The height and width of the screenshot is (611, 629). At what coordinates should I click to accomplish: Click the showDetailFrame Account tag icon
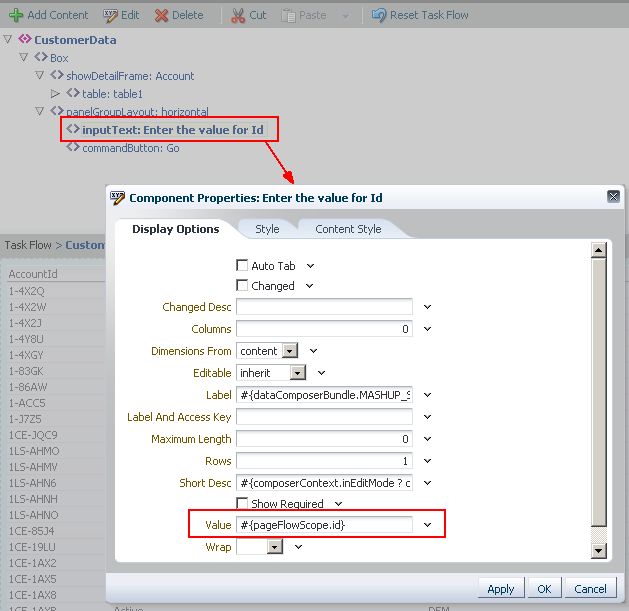[57, 75]
